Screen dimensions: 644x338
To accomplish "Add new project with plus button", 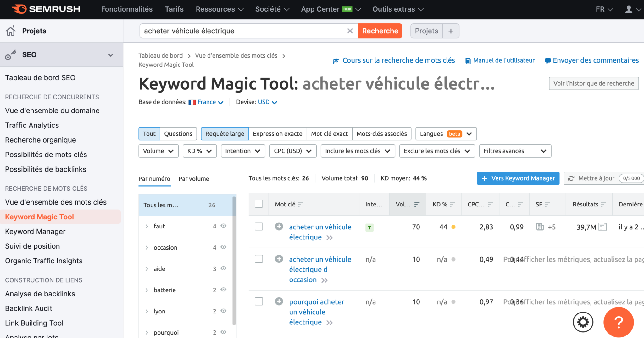I will [x=451, y=31].
